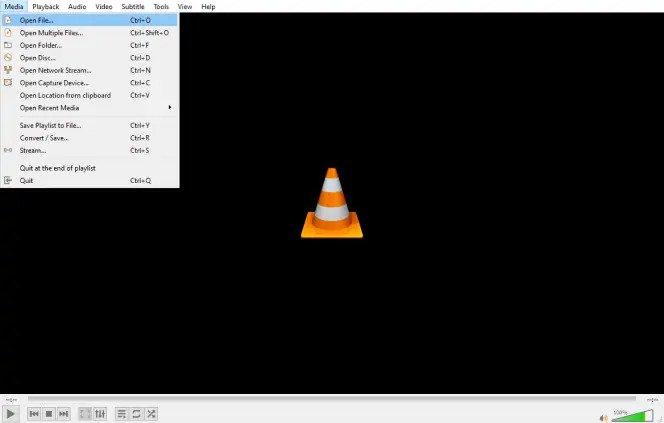Viewport: 664px width, 423px height.
Task: Toggle the playlist view icon
Action: pos(122,414)
